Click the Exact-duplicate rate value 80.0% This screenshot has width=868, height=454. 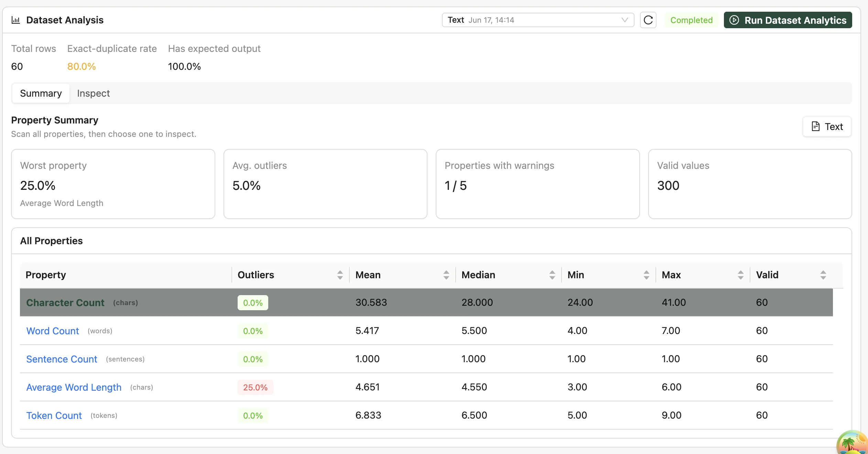(x=82, y=66)
